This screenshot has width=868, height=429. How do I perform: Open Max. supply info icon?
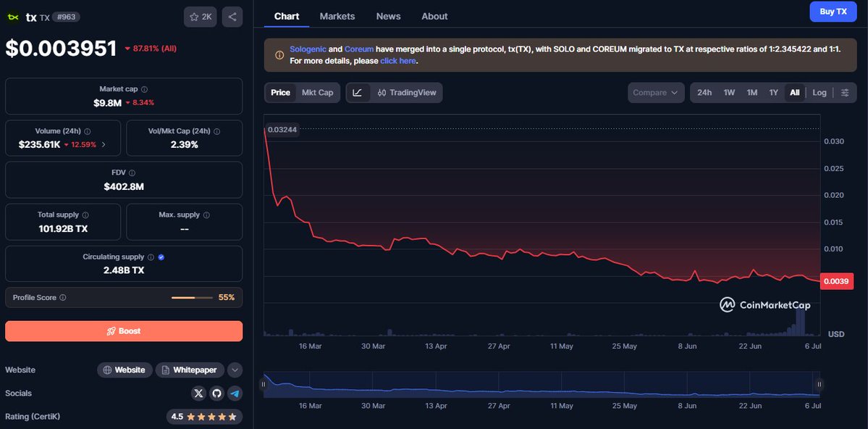[x=206, y=215]
